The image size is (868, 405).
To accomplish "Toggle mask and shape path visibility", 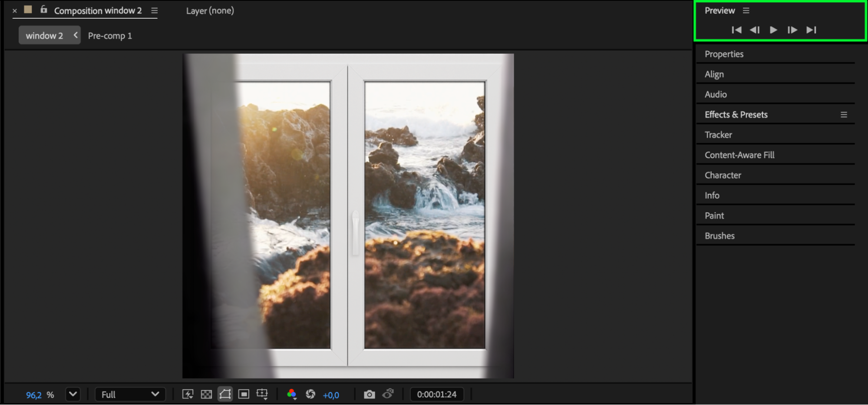I will tap(225, 394).
